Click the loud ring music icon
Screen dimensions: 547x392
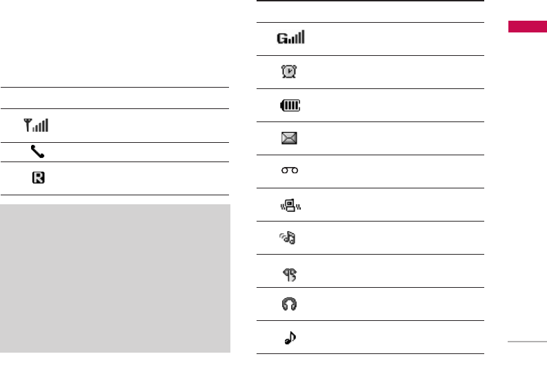290,238
